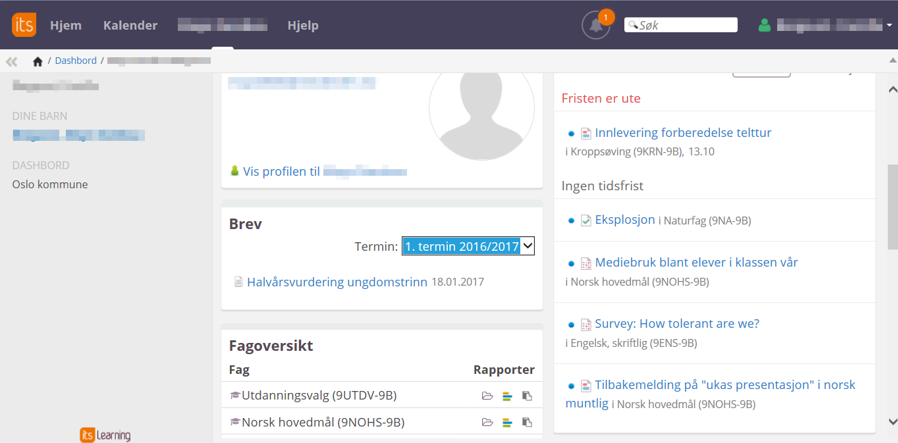This screenshot has width=898, height=443.
Task: Collapse the header using the small up arrow
Action: 892,61
